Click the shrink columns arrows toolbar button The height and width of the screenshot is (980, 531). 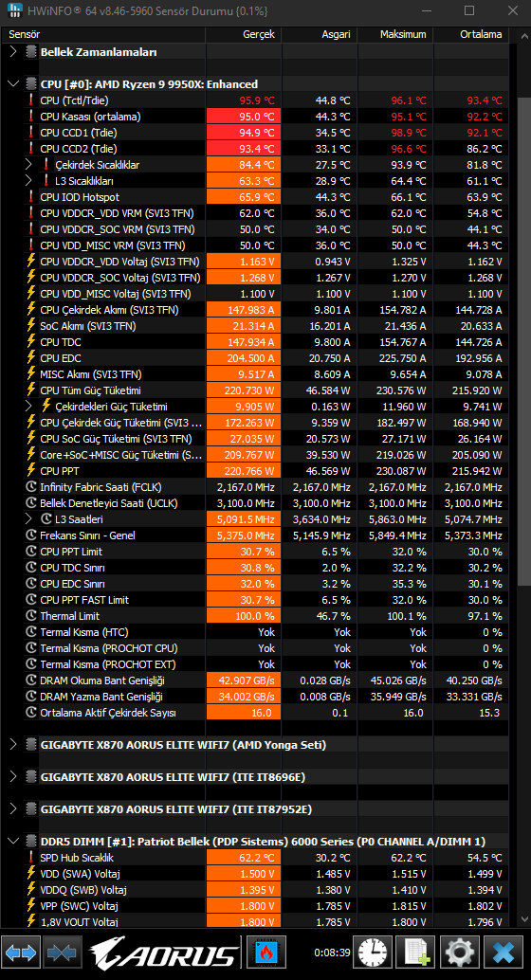[62, 952]
